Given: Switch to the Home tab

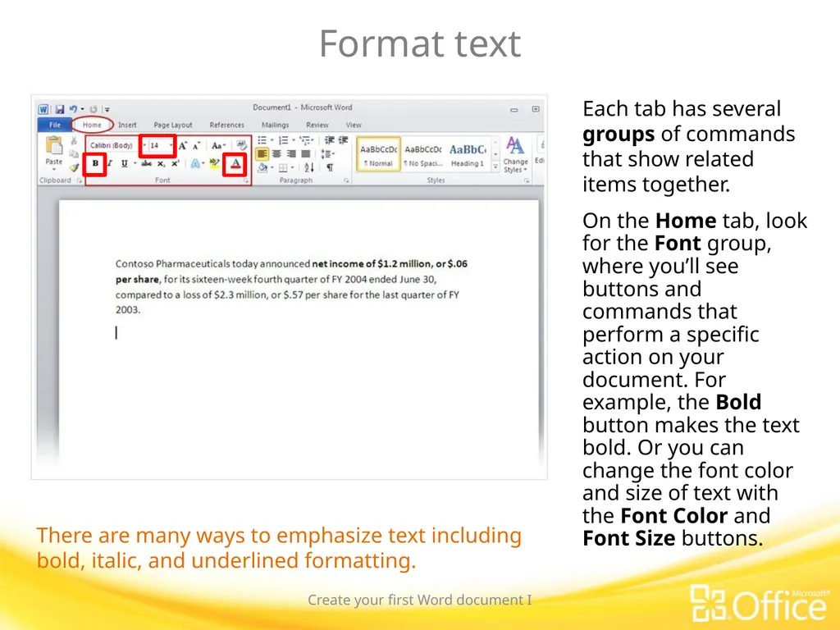Looking at the screenshot, I should [92, 125].
